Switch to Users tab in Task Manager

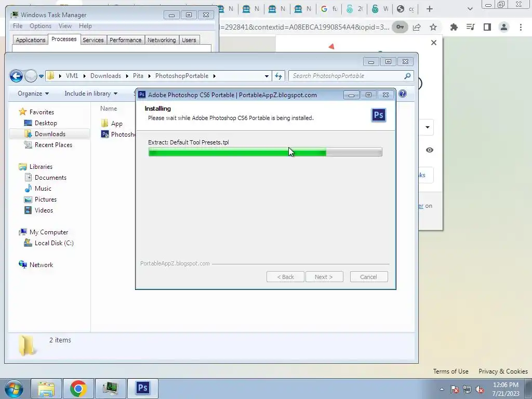(189, 40)
